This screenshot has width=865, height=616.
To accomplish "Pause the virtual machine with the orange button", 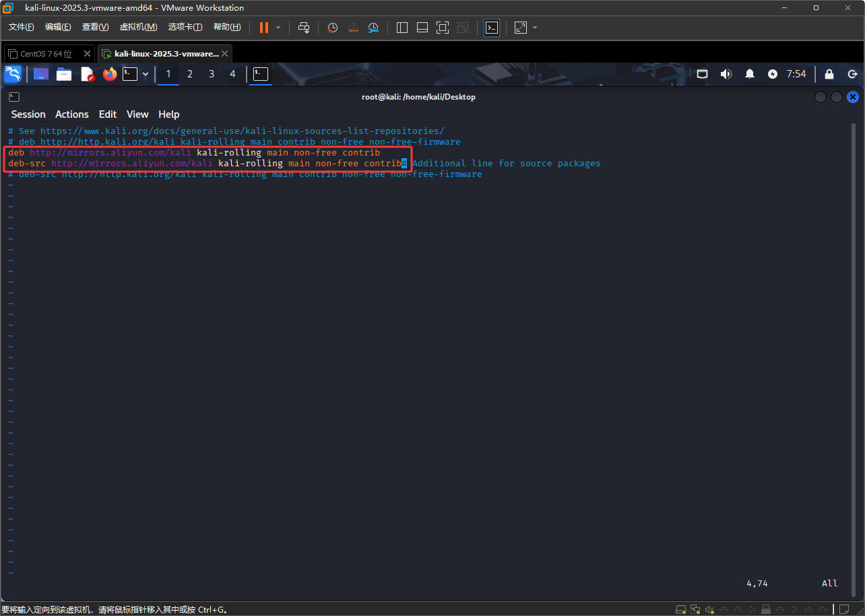I will [264, 28].
